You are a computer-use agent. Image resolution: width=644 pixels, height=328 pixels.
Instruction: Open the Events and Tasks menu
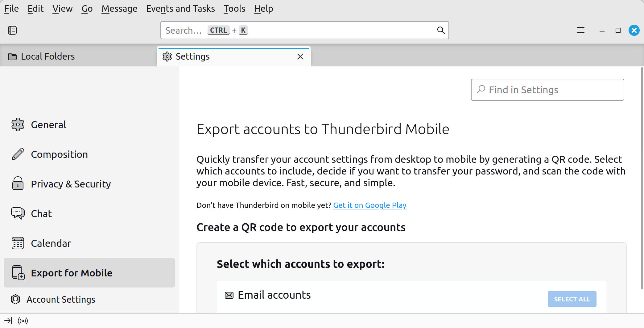coord(180,9)
